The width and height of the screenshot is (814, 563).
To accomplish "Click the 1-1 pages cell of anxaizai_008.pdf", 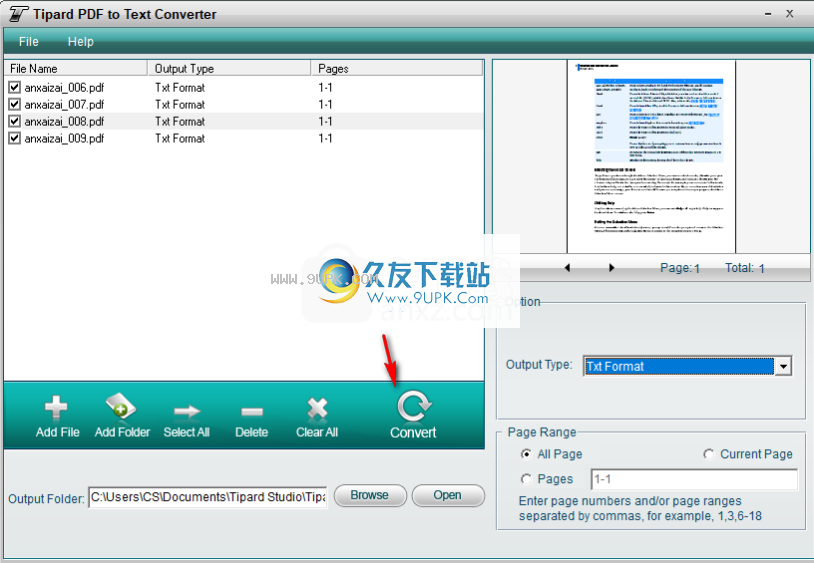I will [325, 121].
